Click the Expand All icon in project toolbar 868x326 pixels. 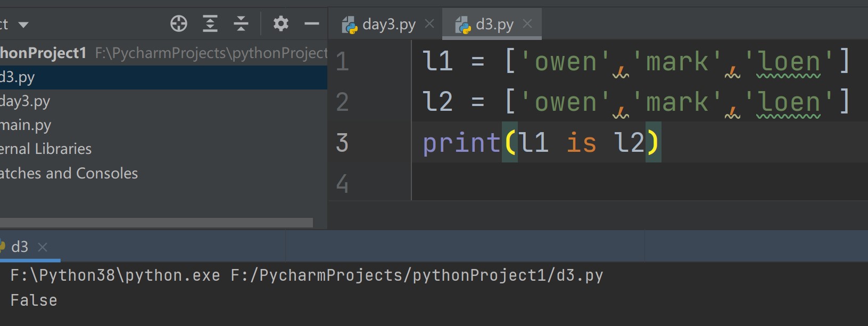point(210,23)
